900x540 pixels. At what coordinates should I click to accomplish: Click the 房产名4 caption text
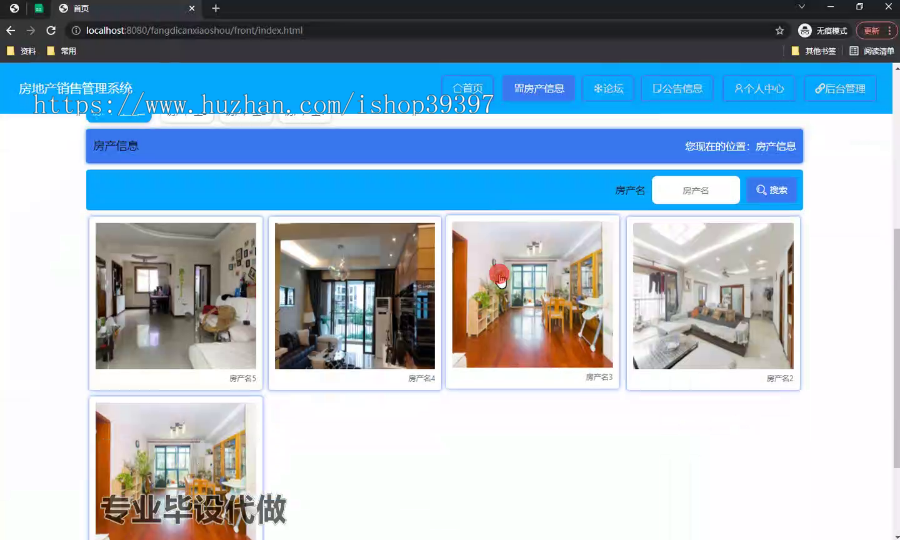point(421,378)
